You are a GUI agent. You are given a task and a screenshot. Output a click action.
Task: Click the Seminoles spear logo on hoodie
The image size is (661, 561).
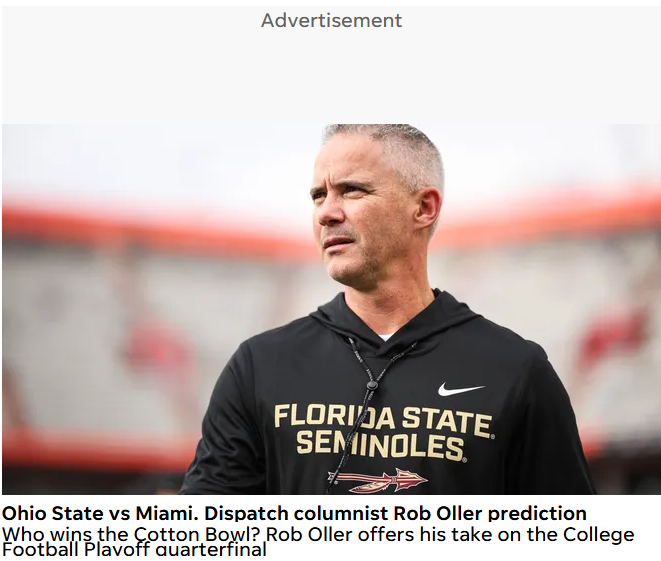(378, 480)
